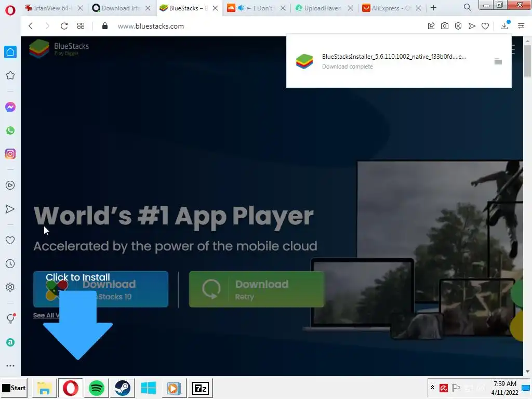Open 7-Zip from taskbar
Viewport: 532px width, 399px height.
coord(200,388)
